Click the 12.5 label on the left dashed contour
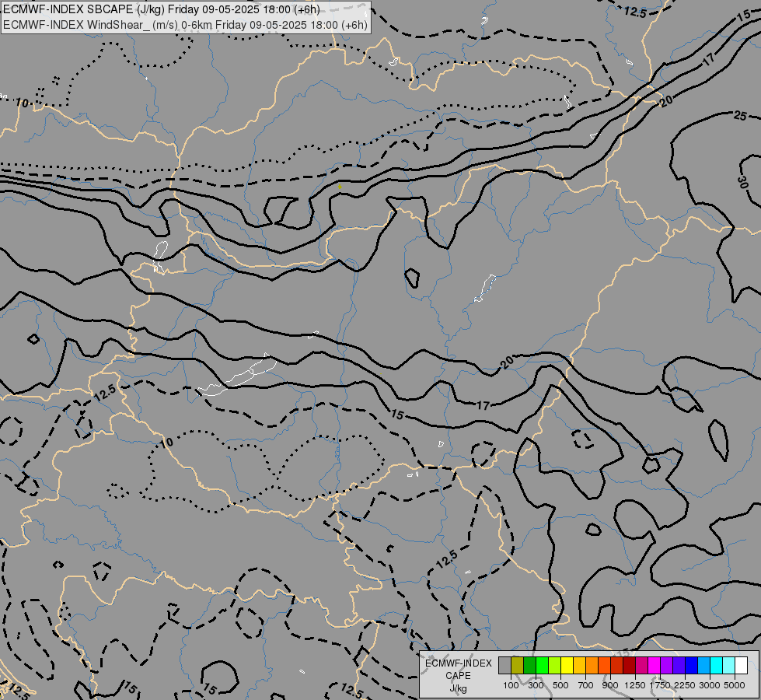The image size is (761, 700). click(105, 393)
